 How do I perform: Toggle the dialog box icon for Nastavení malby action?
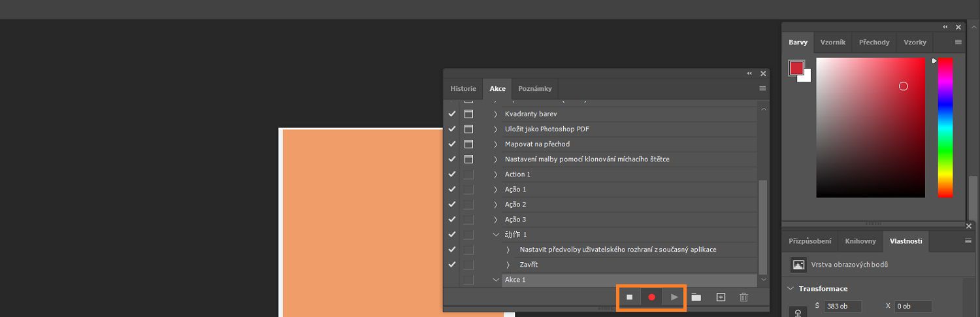pyautogui.click(x=468, y=159)
